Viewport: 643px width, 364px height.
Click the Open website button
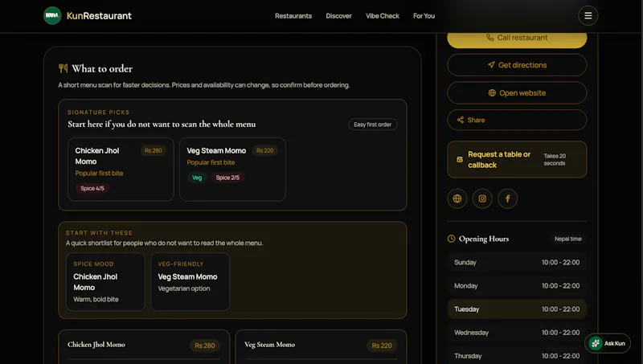(517, 92)
